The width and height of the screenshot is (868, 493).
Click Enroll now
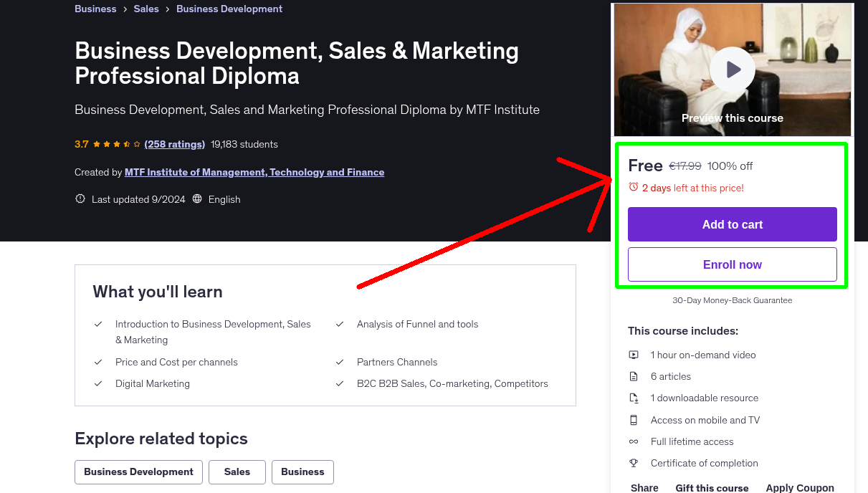(732, 264)
